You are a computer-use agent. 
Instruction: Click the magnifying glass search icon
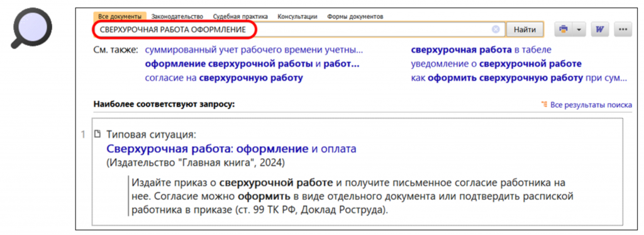tap(31, 28)
